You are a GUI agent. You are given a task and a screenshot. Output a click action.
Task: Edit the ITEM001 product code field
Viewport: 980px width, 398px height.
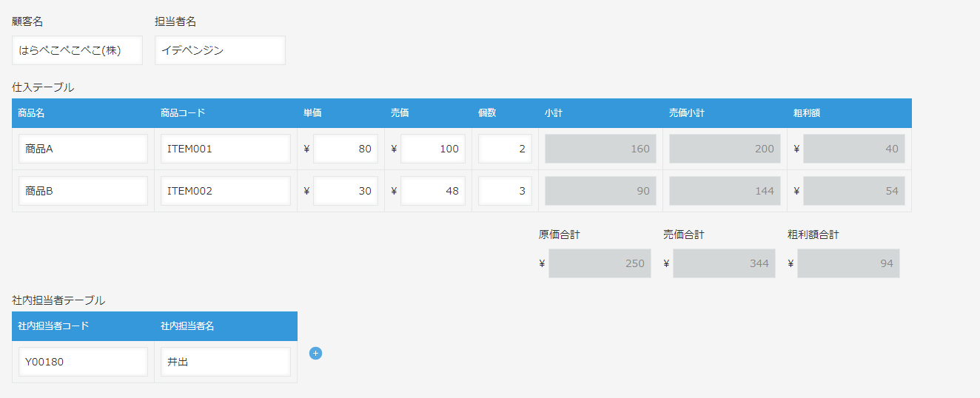226,149
